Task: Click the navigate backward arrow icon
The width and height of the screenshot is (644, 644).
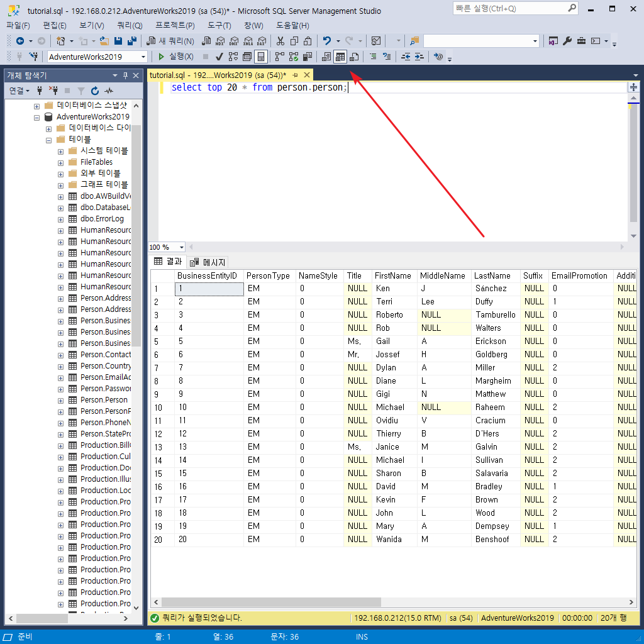Action: (x=19, y=41)
